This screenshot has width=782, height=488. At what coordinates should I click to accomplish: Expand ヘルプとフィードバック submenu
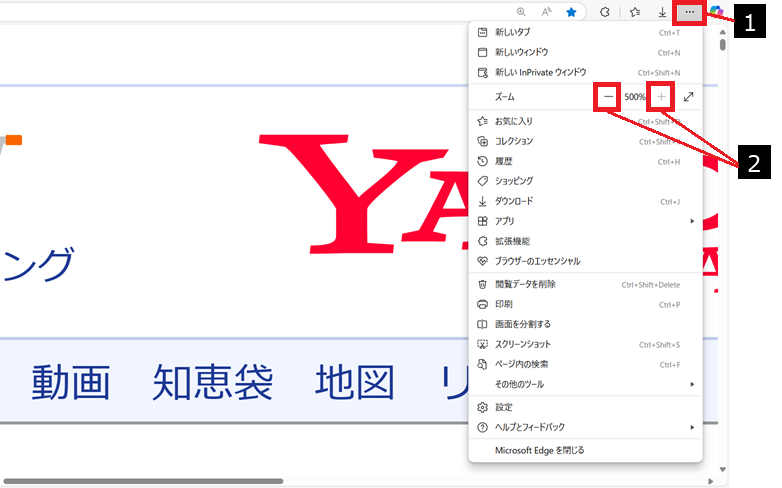585,427
